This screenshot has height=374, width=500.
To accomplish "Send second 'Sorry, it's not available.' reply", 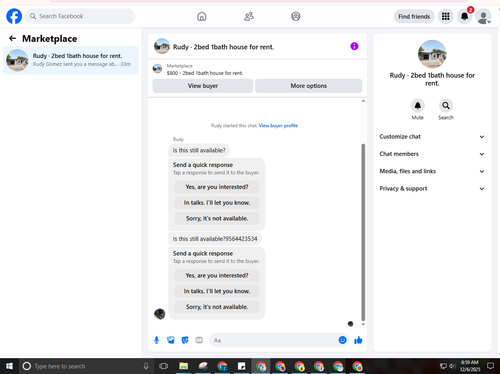I will pos(217,307).
